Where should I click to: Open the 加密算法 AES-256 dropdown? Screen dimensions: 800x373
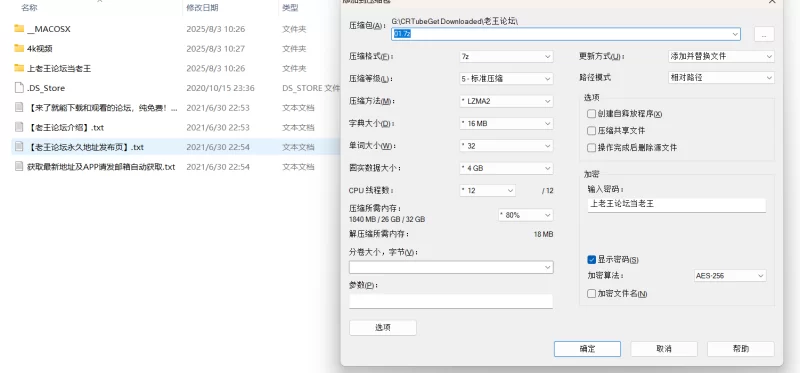(x=730, y=276)
